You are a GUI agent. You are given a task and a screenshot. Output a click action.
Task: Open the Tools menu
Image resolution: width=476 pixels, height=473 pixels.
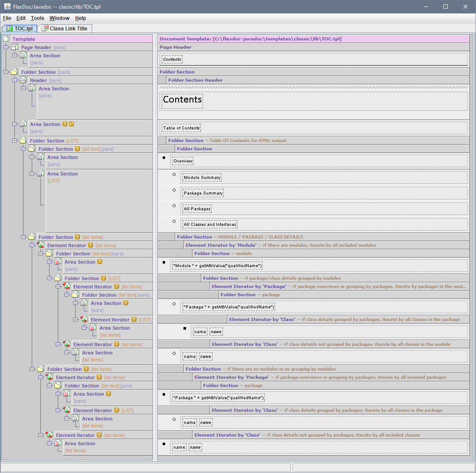[x=37, y=18]
